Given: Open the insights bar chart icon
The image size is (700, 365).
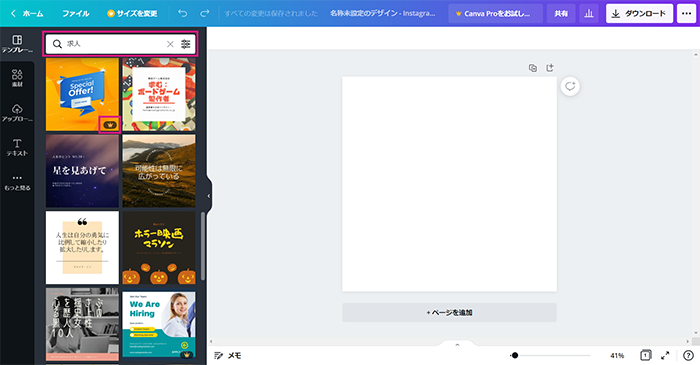Looking at the screenshot, I should (x=589, y=13).
